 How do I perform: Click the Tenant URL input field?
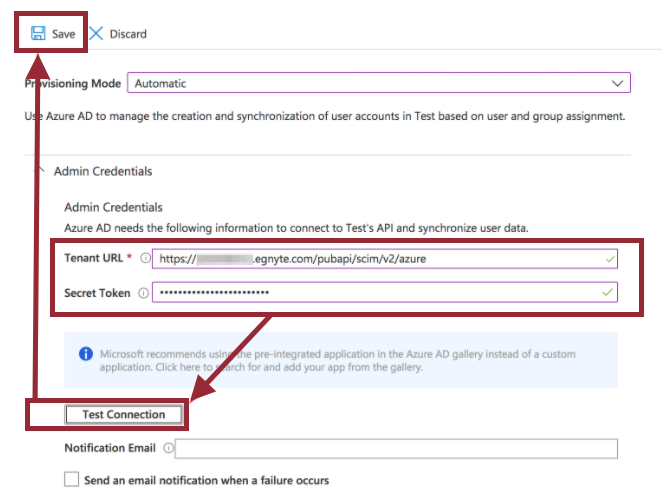click(x=384, y=259)
